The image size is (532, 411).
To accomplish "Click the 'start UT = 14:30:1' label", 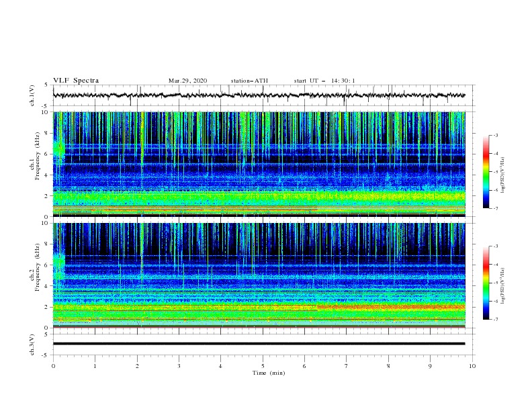I will click(324, 81).
